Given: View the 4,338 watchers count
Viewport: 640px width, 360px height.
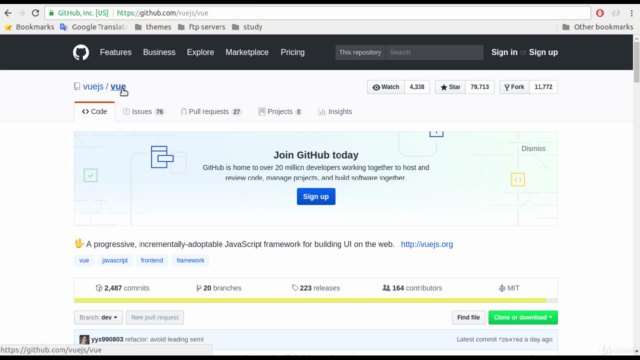Looking at the screenshot, I should pyautogui.click(x=417, y=87).
